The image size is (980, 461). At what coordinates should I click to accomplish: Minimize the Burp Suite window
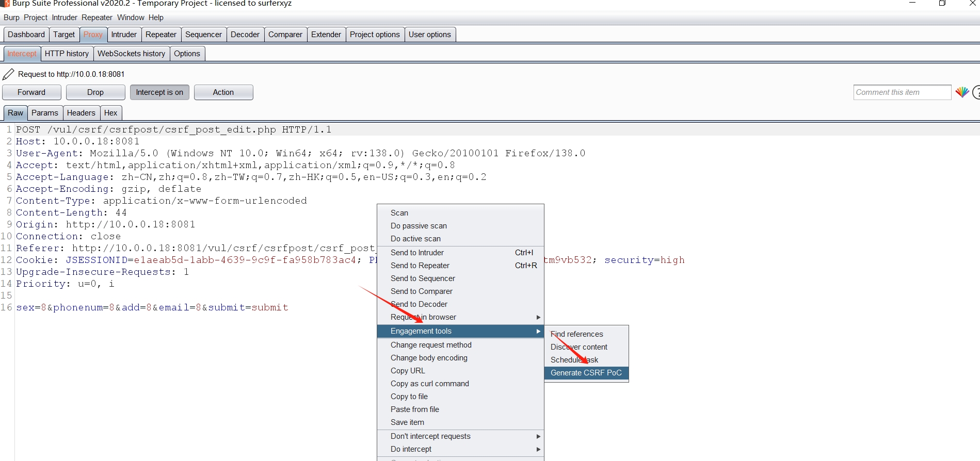[912, 3]
